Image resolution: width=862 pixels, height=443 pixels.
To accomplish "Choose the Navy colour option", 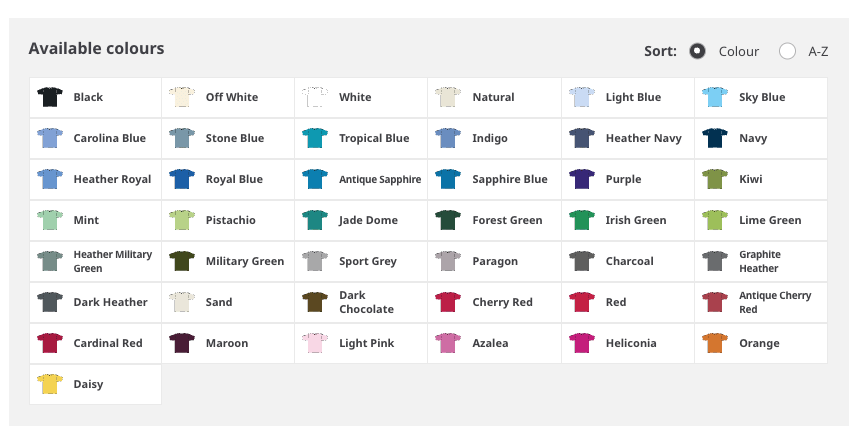I will (x=752, y=138).
